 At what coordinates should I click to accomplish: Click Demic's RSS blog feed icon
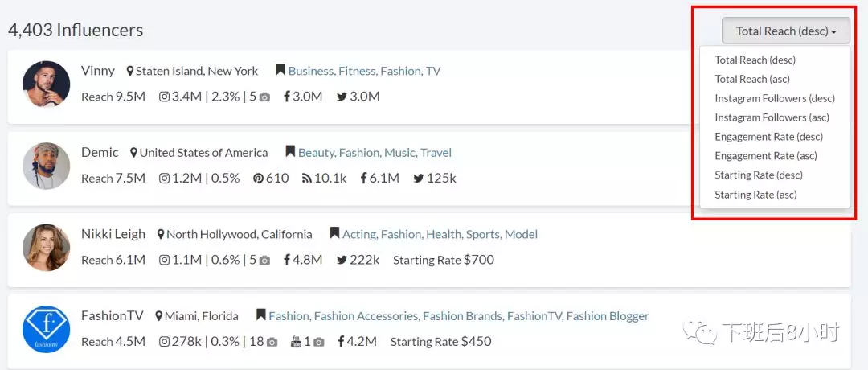[306, 179]
